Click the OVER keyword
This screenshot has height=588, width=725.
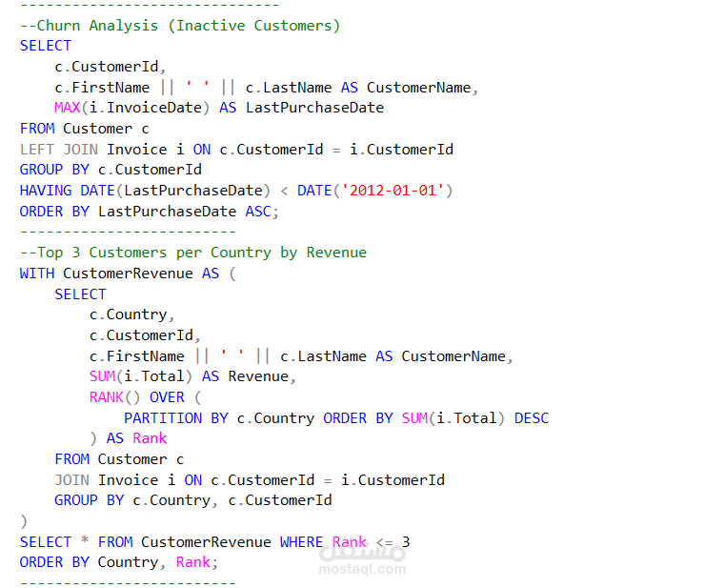pos(167,397)
